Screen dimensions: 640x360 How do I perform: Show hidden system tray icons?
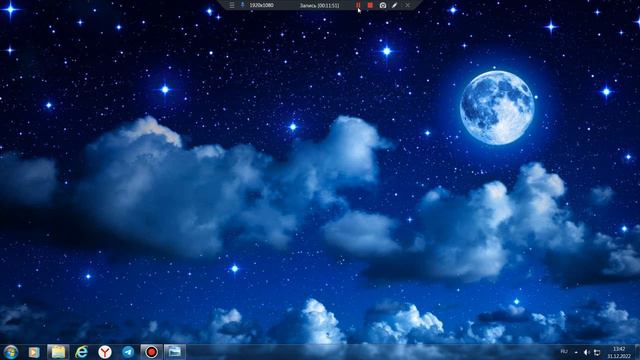click(576, 352)
